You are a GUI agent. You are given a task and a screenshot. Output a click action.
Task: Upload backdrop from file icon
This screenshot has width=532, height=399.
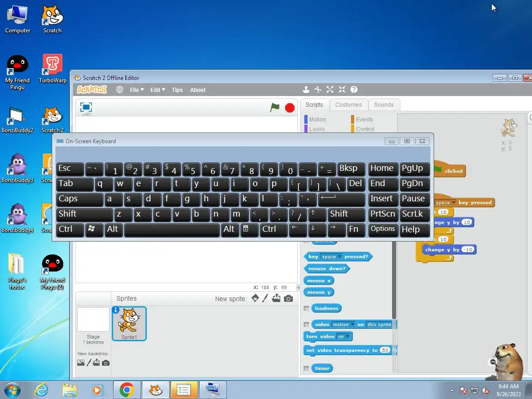point(97,363)
